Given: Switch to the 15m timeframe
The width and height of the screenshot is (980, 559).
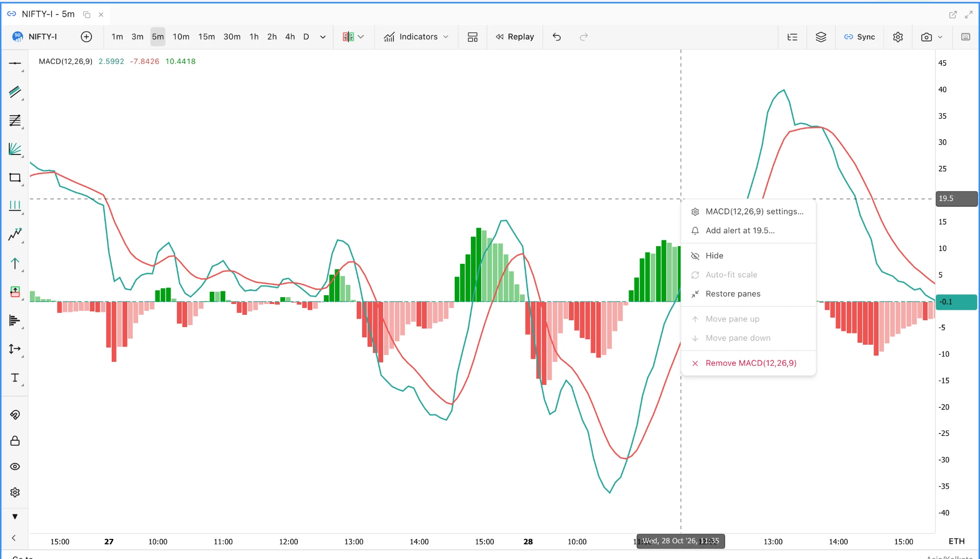Looking at the screenshot, I should (x=206, y=37).
